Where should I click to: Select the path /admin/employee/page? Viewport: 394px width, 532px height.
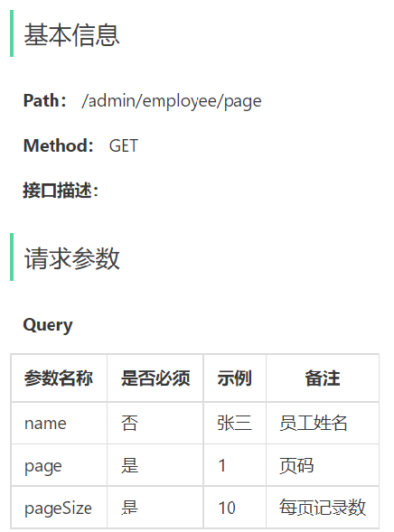tap(172, 101)
